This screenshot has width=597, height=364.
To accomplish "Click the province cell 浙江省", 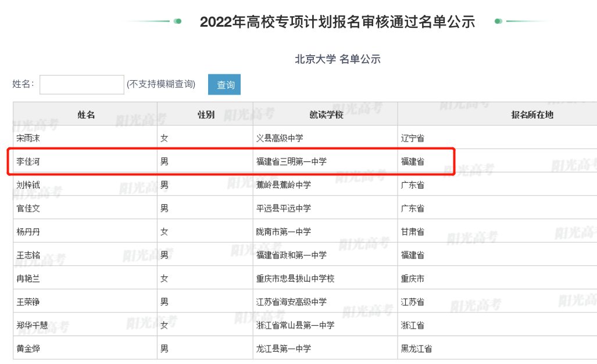I will click(412, 326).
